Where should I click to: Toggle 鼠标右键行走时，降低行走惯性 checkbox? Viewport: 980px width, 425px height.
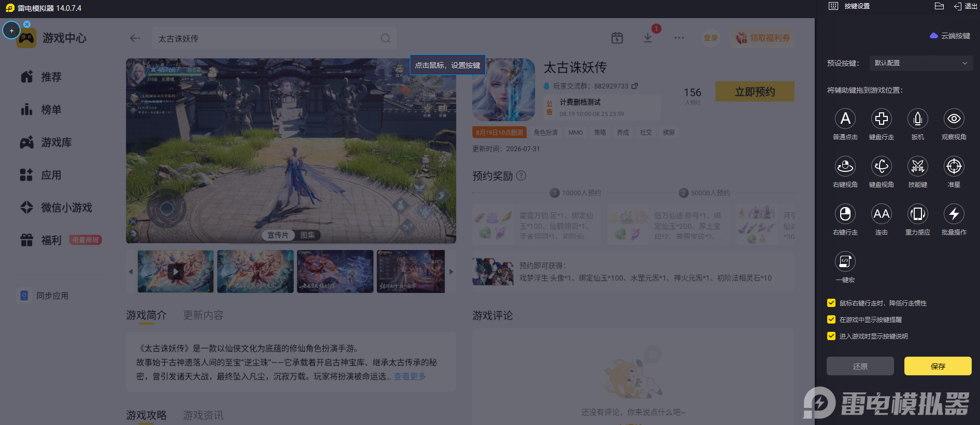coord(831,303)
